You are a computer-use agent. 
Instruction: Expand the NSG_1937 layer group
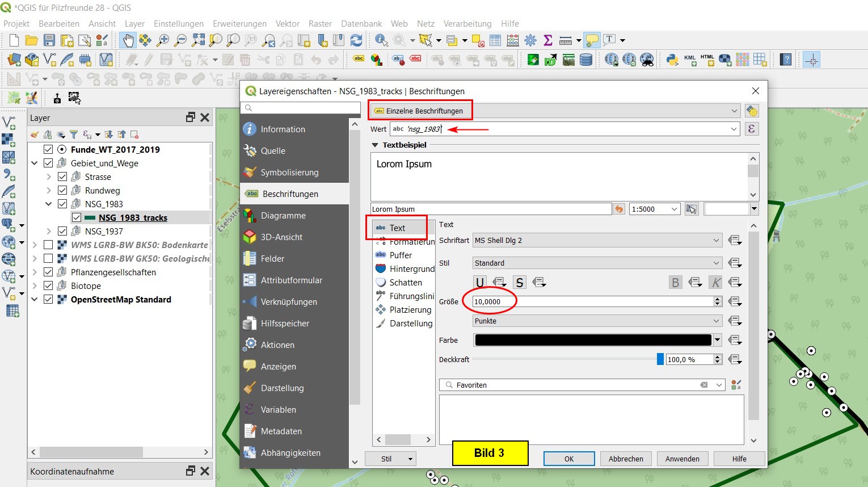click(49, 232)
